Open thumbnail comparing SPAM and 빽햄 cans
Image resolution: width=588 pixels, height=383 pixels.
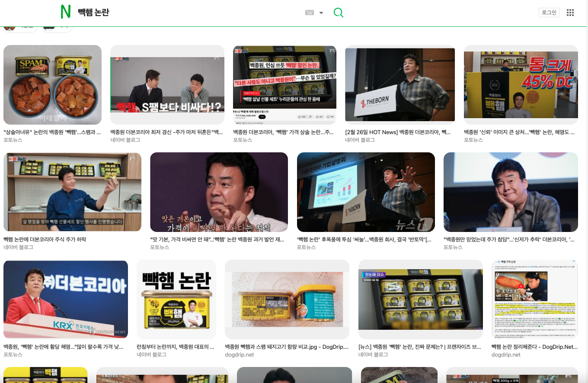pyautogui.click(x=52, y=85)
